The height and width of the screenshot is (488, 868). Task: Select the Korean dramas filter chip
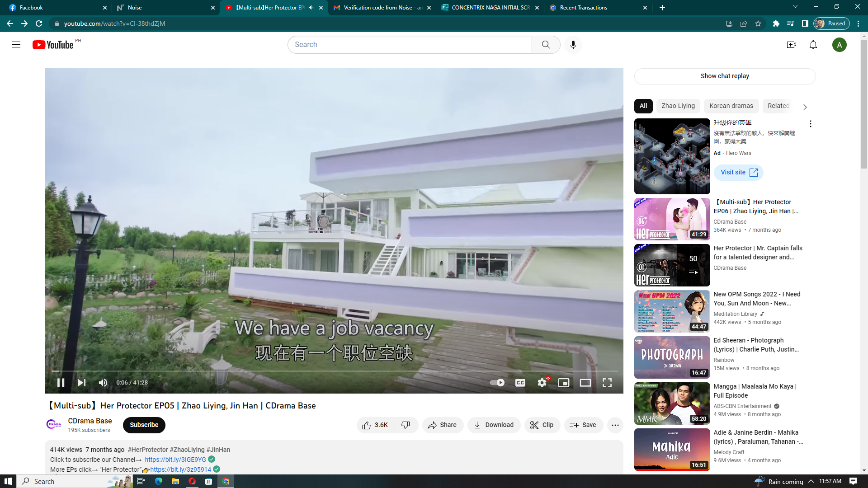[x=731, y=106]
